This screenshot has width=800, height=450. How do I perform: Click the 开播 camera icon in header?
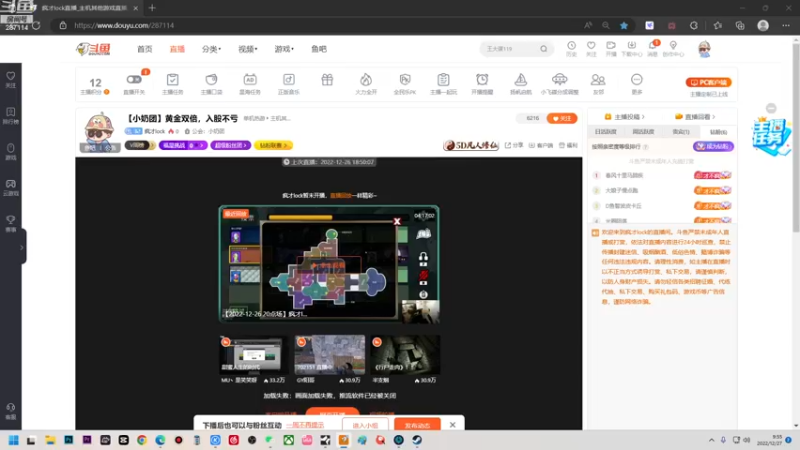point(611,48)
